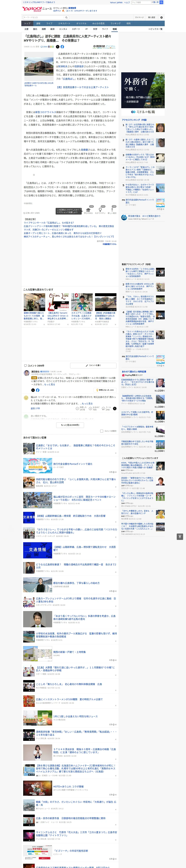Share expert 濵田俊也 comment on X
The image size is (186, 868).
pyautogui.click(x=33, y=390)
